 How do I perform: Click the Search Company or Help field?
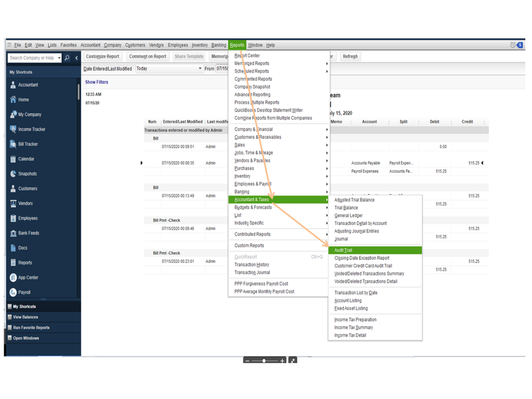32,58
